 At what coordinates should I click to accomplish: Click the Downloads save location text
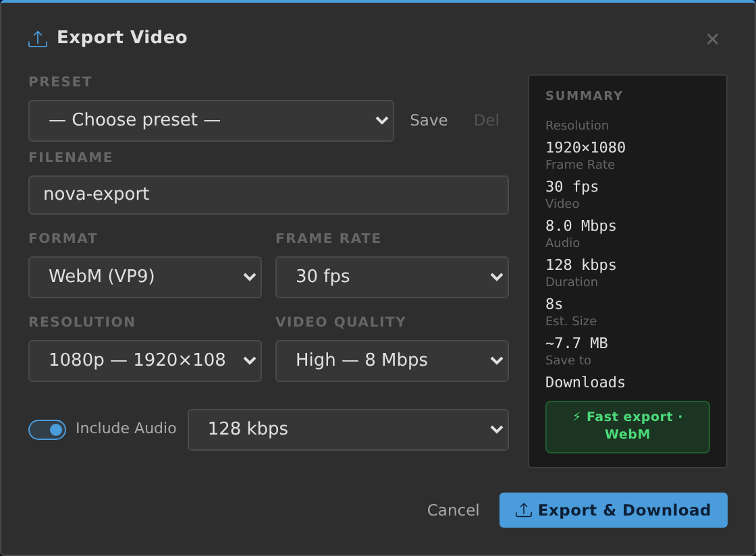(x=585, y=382)
